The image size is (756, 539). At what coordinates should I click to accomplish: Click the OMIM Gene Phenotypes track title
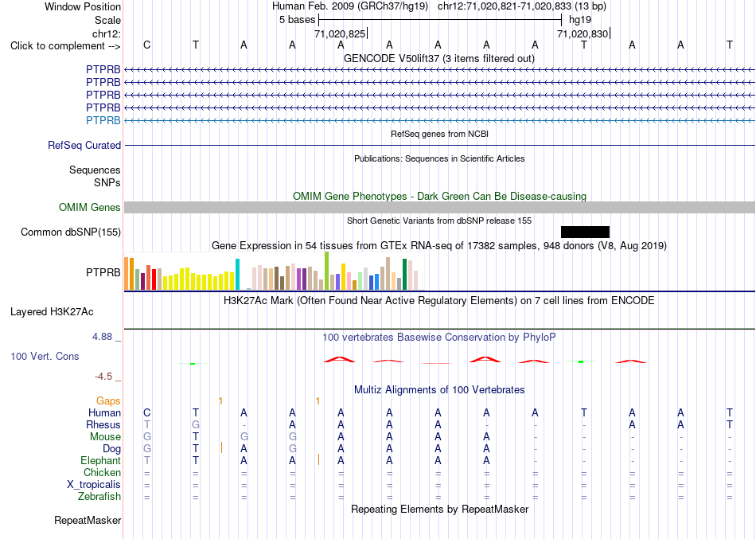tap(439, 196)
